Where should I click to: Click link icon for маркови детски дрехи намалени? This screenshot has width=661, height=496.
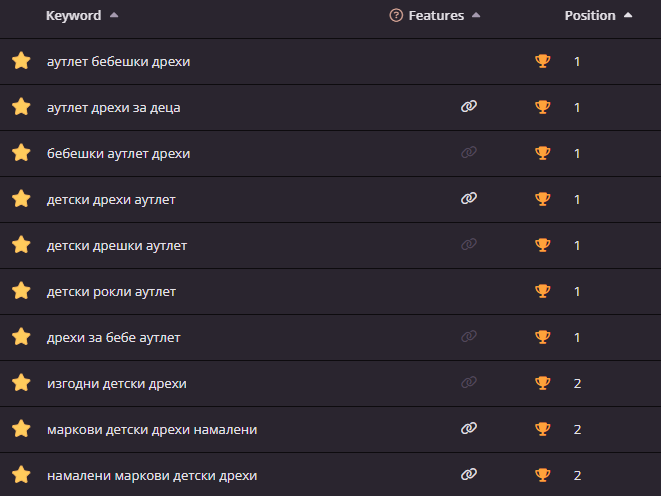click(x=469, y=429)
